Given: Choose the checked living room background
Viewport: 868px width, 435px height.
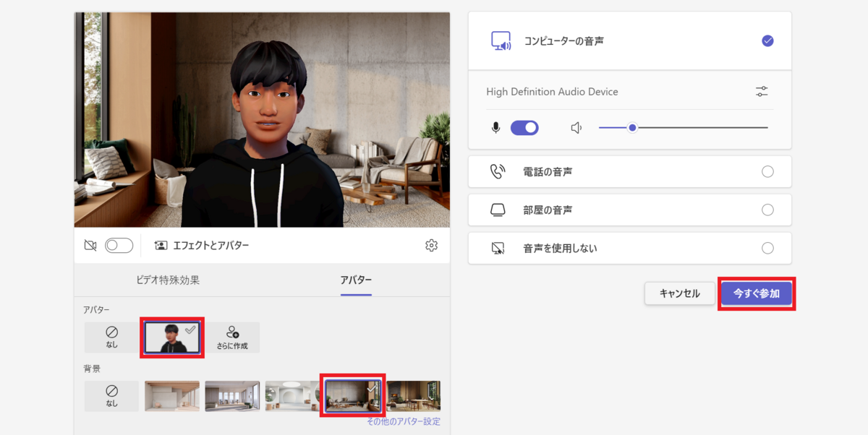Looking at the screenshot, I should pos(353,396).
